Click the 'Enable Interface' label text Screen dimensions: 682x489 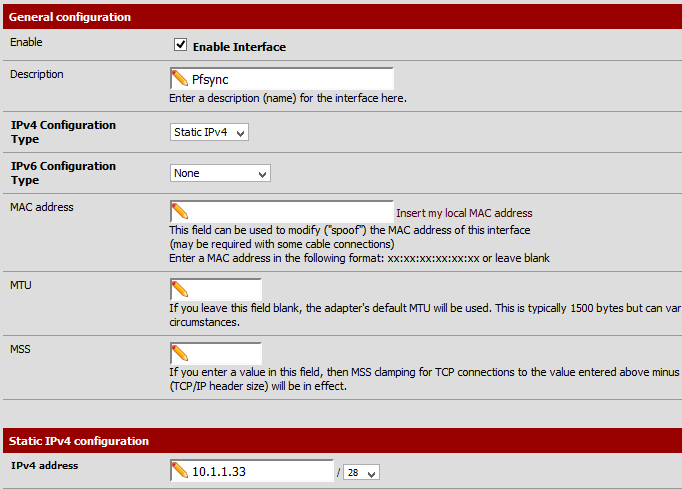[x=239, y=47]
